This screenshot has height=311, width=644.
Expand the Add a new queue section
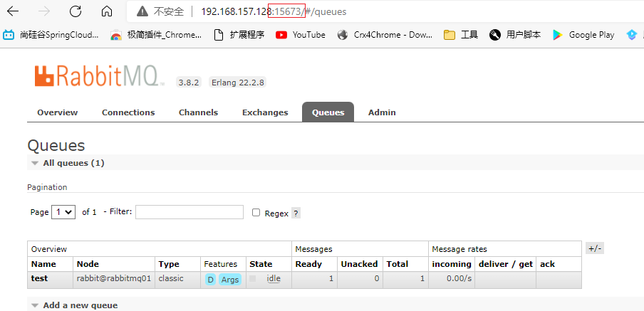click(x=74, y=305)
